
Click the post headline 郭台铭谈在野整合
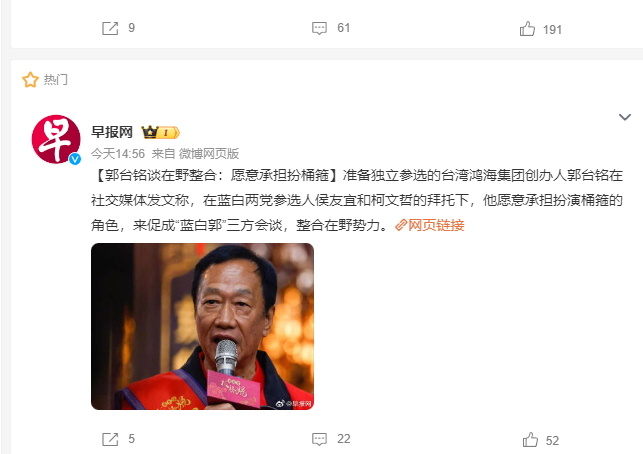[215, 176]
